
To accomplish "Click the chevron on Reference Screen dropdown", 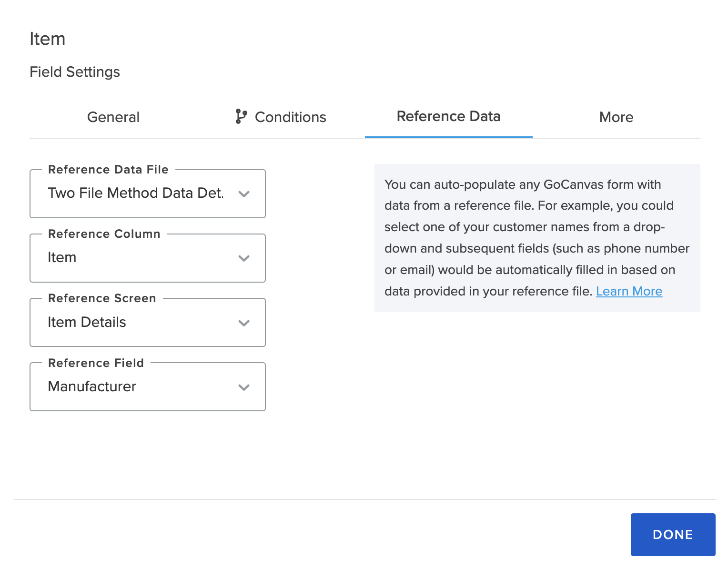I will 244,323.
